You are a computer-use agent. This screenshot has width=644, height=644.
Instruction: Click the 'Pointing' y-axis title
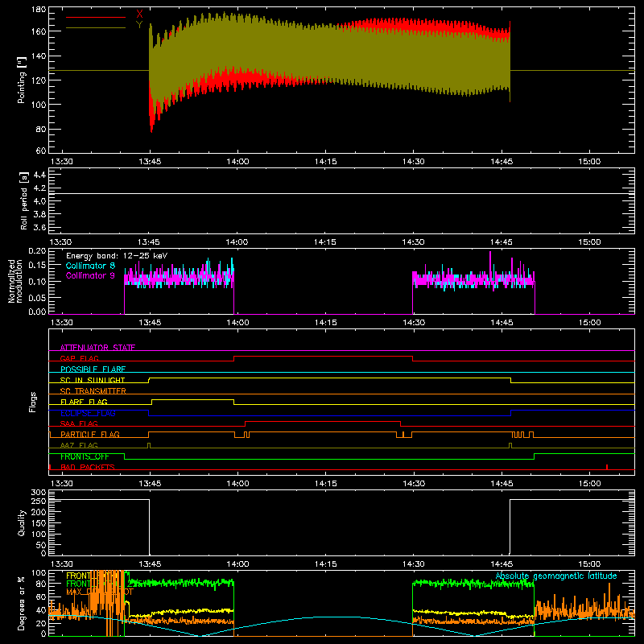tap(22, 80)
